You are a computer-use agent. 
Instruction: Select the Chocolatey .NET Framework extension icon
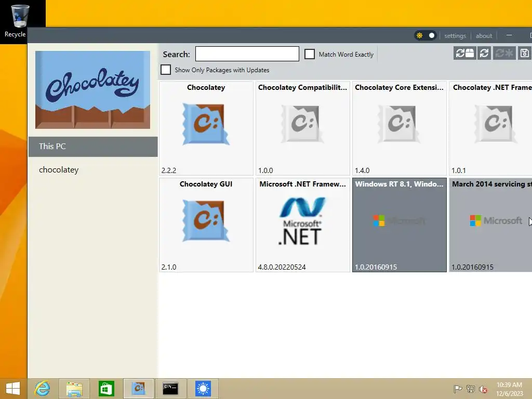pos(496,124)
